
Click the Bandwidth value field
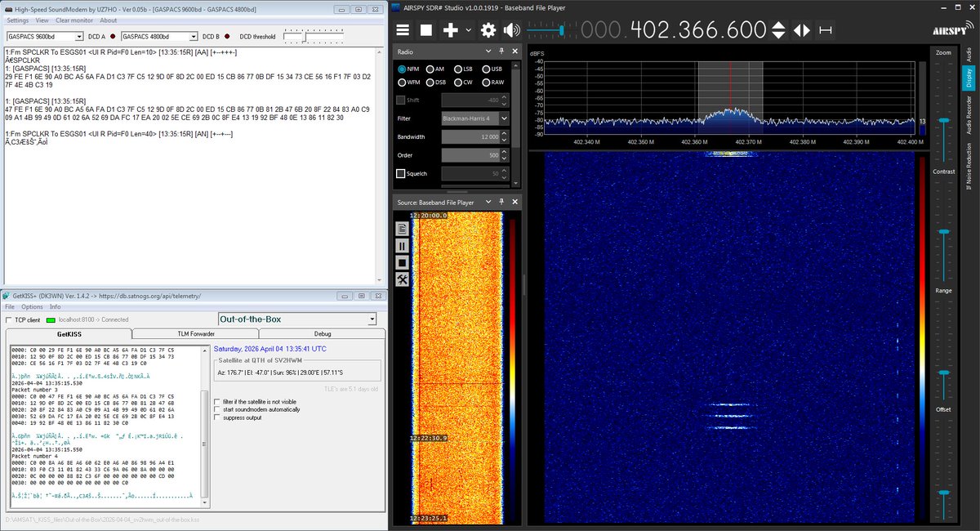click(470, 136)
